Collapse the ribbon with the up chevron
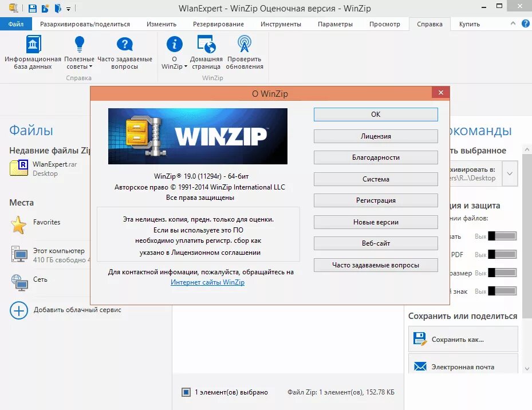 tap(513, 23)
